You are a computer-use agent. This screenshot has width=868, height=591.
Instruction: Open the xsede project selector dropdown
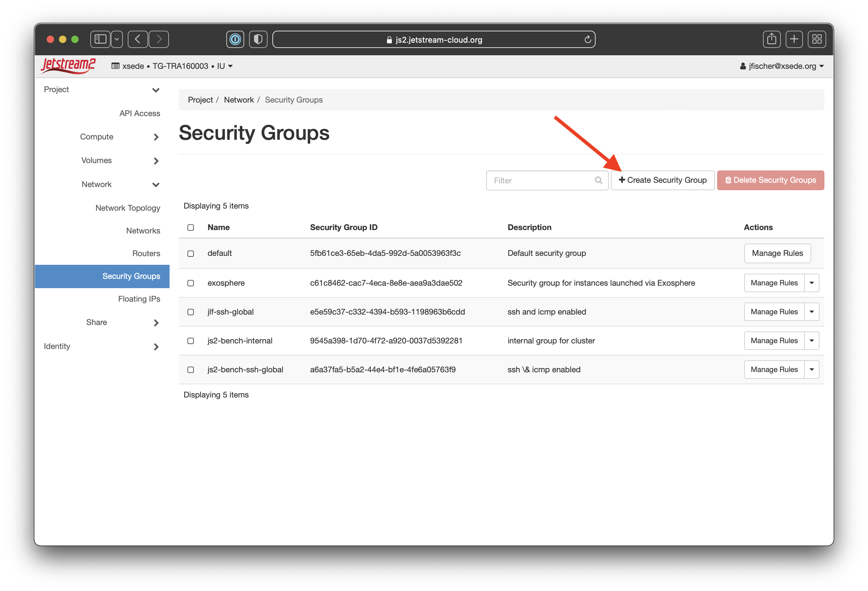pyautogui.click(x=172, y=66)
